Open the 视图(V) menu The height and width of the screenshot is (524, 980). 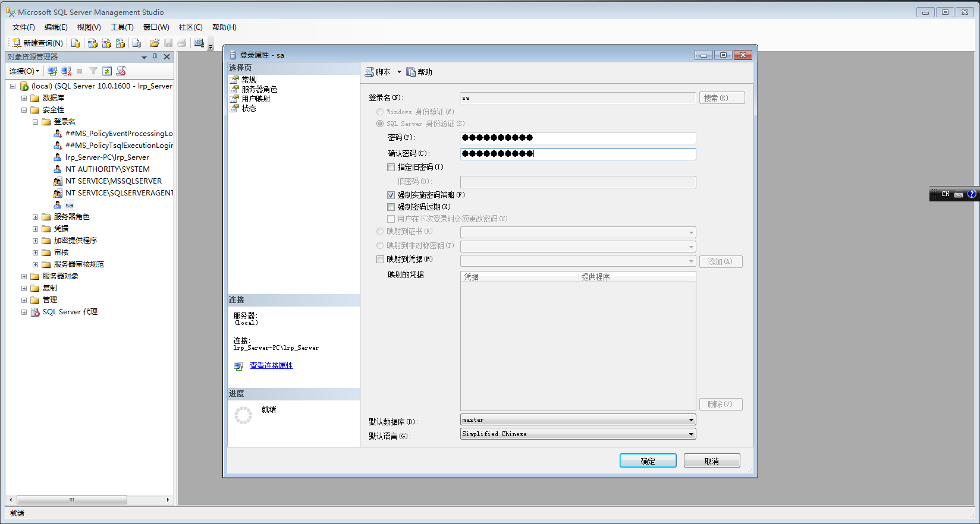point(89,27)
